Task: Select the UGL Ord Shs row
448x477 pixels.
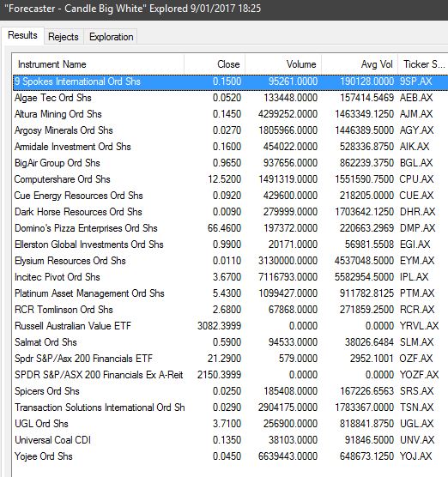Action: pyautogui.click(x=230, y=424)
